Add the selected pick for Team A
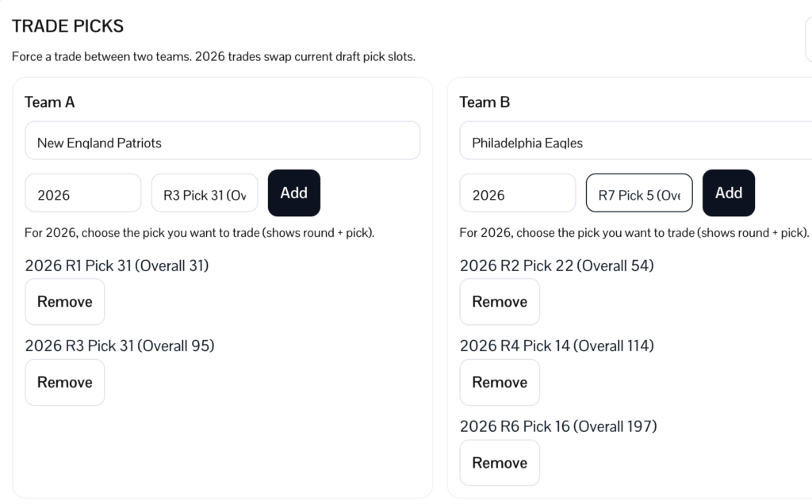The width and height of the screenshot is (812, 504). pos(293,193)
